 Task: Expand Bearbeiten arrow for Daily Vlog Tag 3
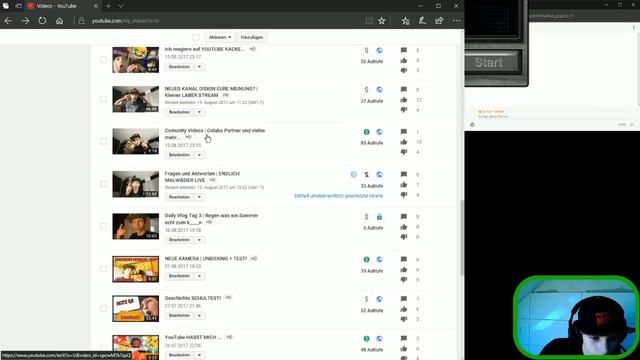coord(199,240)
